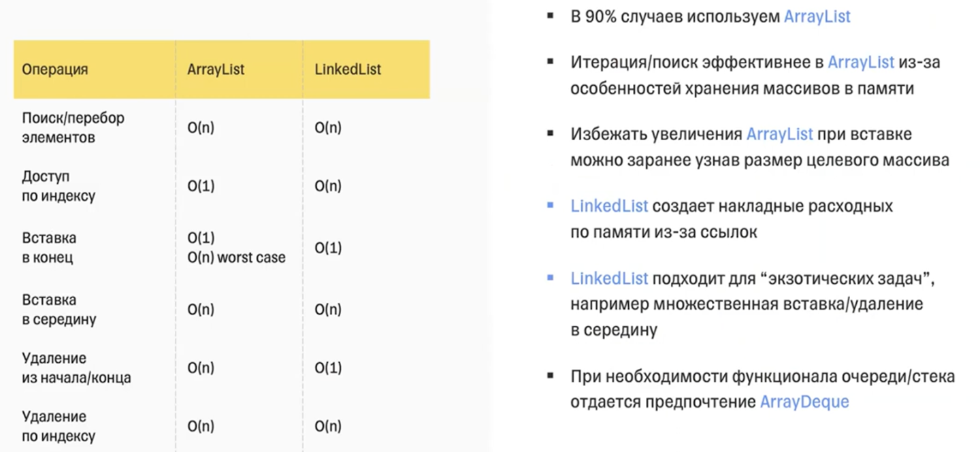Image resolution: width=980 pixels, height=452 pixels.
Task: Select the Удаление по индексу row label
Action: [59, 426]
